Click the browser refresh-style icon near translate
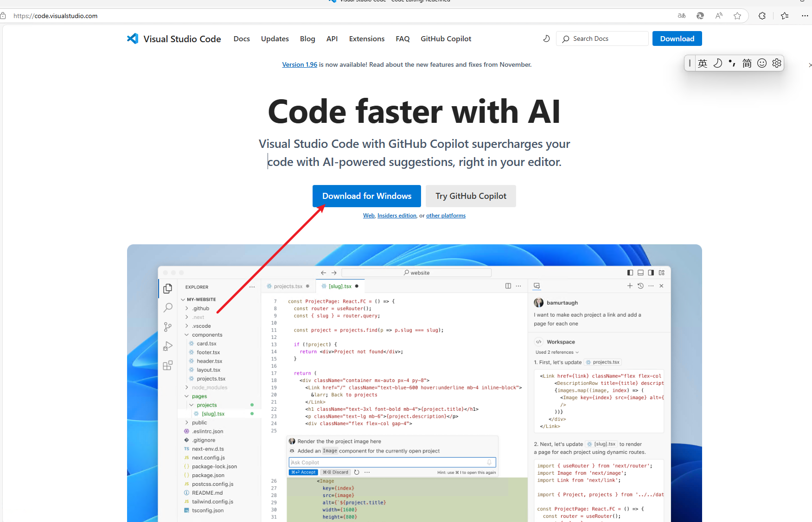The height and width of the screenshot is (522, 812). [x=700, y=16]
